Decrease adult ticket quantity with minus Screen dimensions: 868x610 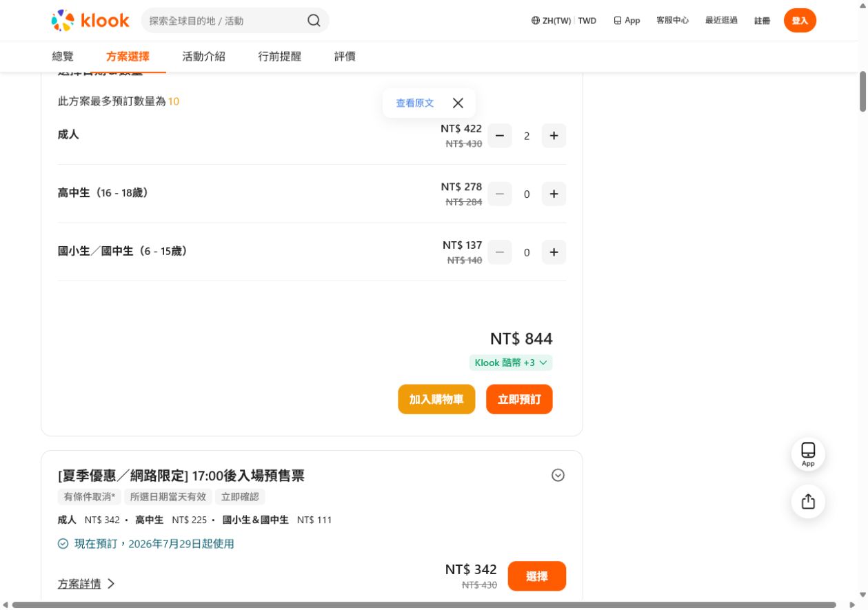[500, 136]
